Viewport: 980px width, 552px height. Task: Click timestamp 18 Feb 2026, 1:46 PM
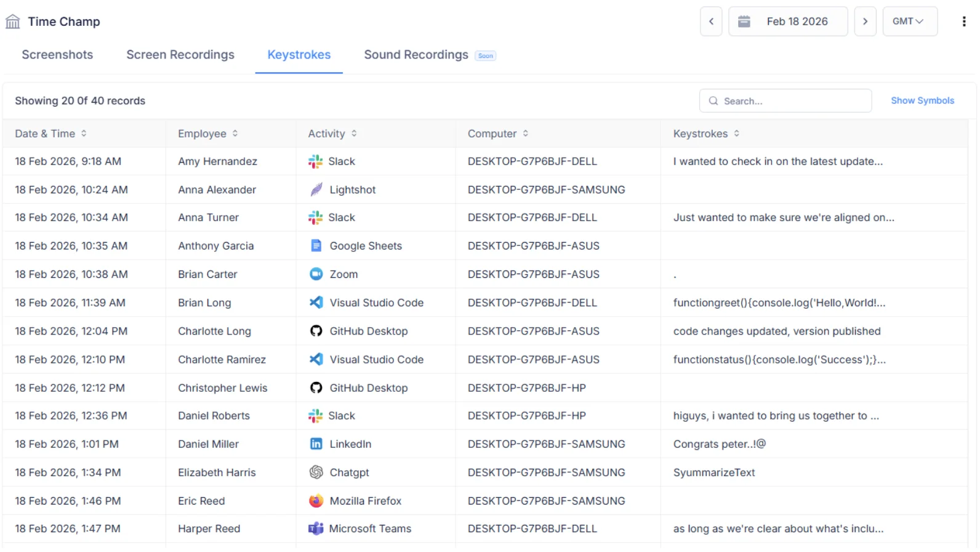click(x=68, y=501)
